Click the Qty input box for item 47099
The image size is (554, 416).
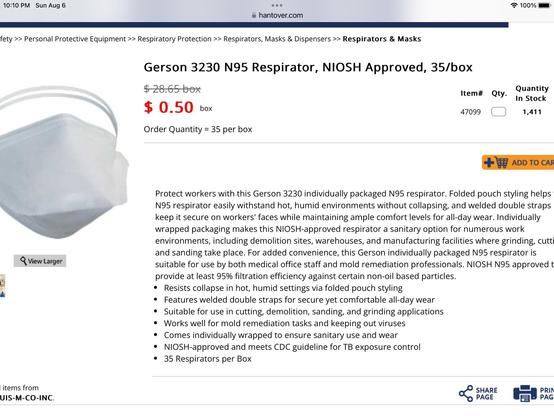click(x=499, y=112)
